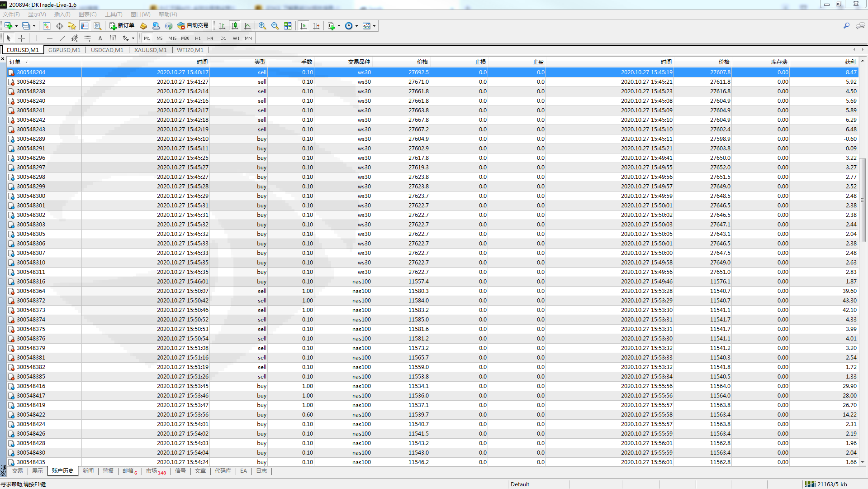Toggle 自动交易 auto trading button

point(193,26)
